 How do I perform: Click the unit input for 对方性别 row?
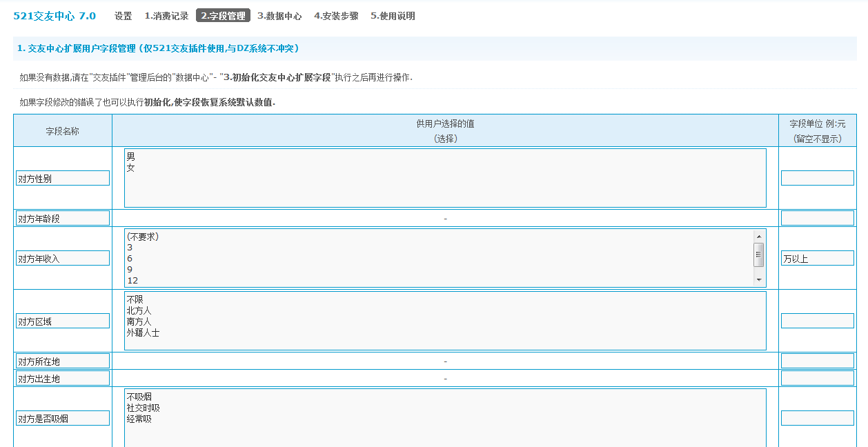click(x=818, y=178)
